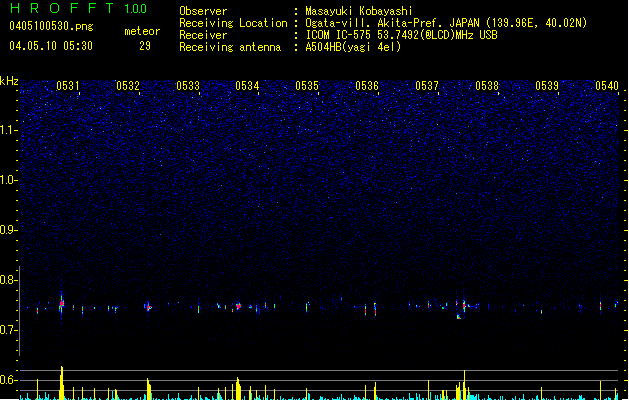Image resolution: width=629 pixels, height=400 pixels.
Task: Click the 0.9 kHz axis label
Action: [x=9, y=230]
